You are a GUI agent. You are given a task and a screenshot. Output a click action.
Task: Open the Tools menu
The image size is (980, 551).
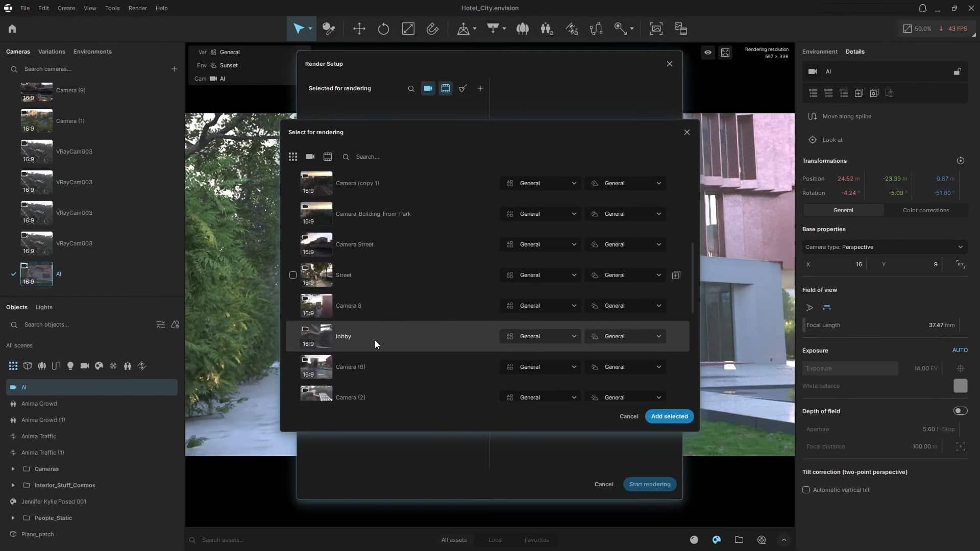tap(112, 8)
